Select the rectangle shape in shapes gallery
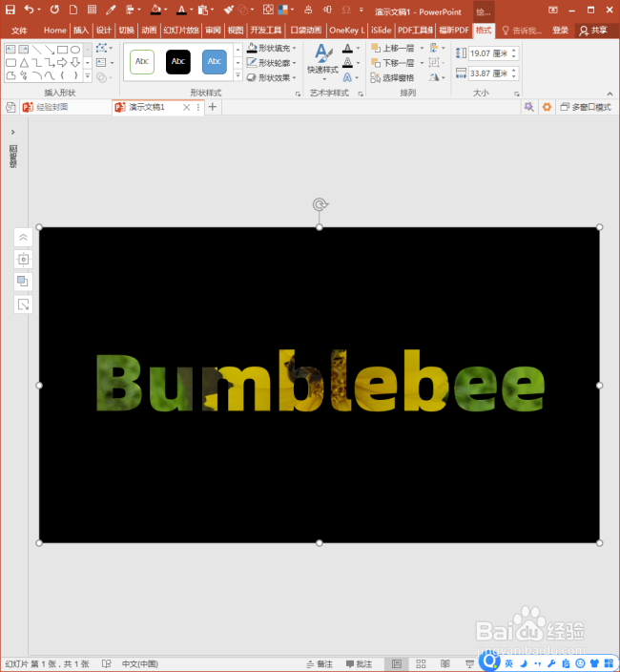The width and height of the screenshot is (620, 672). click(x=63, y=50)
